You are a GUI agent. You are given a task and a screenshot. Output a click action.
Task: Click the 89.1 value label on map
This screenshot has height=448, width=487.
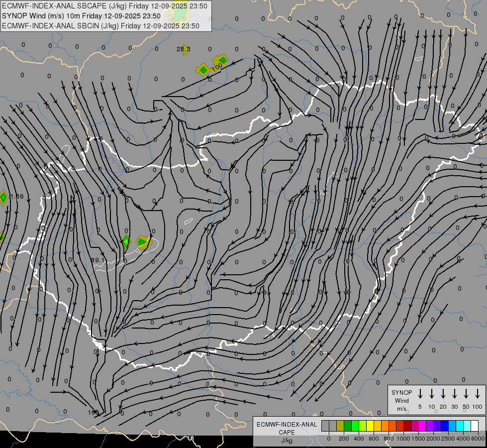click(98, 260)
